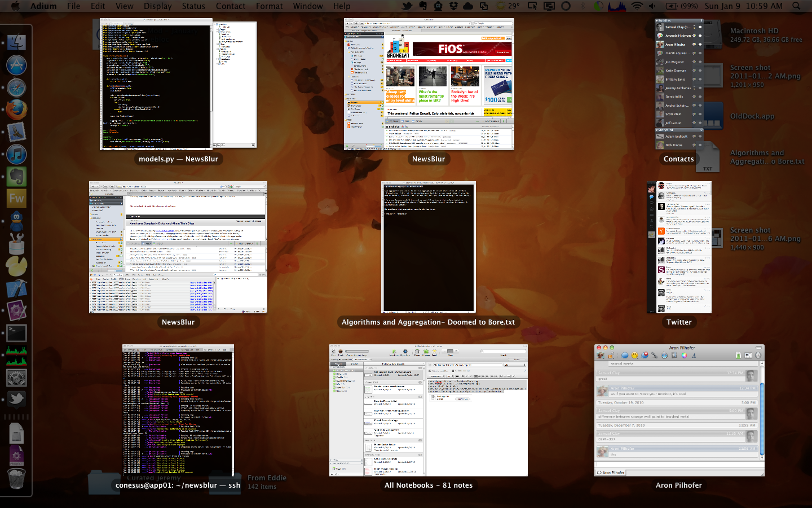This screenshot has height=508, width=812.
Task: Select the All Notebooks – 81 notes window
Action: pyautogui.click(x=429, y=410)
